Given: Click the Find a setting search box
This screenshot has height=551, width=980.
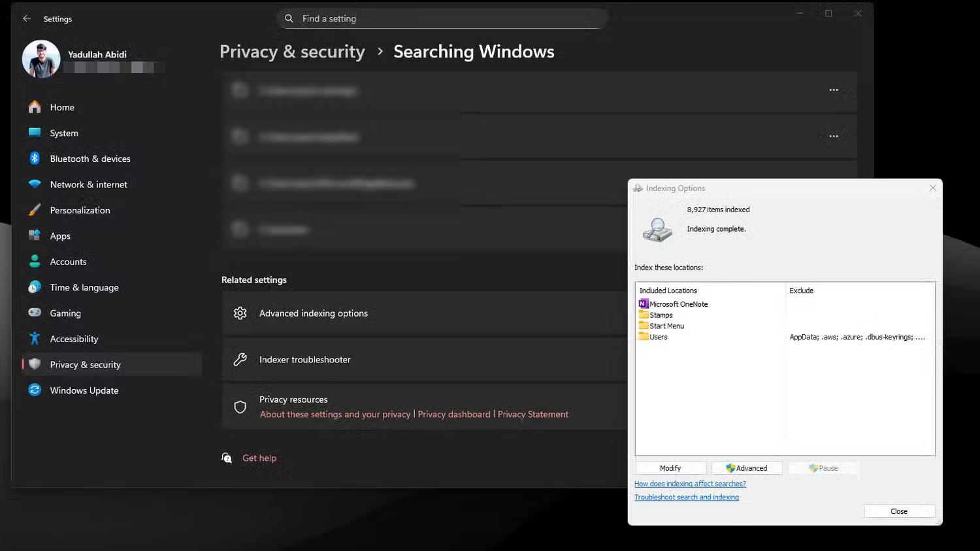Looking at the screenshot, I should tap(442, 18).
